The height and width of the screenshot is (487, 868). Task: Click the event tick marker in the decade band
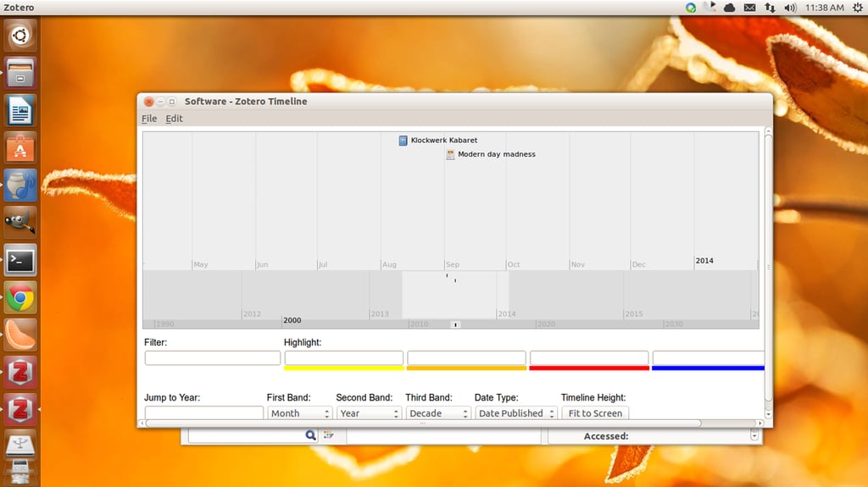point(455,325)
